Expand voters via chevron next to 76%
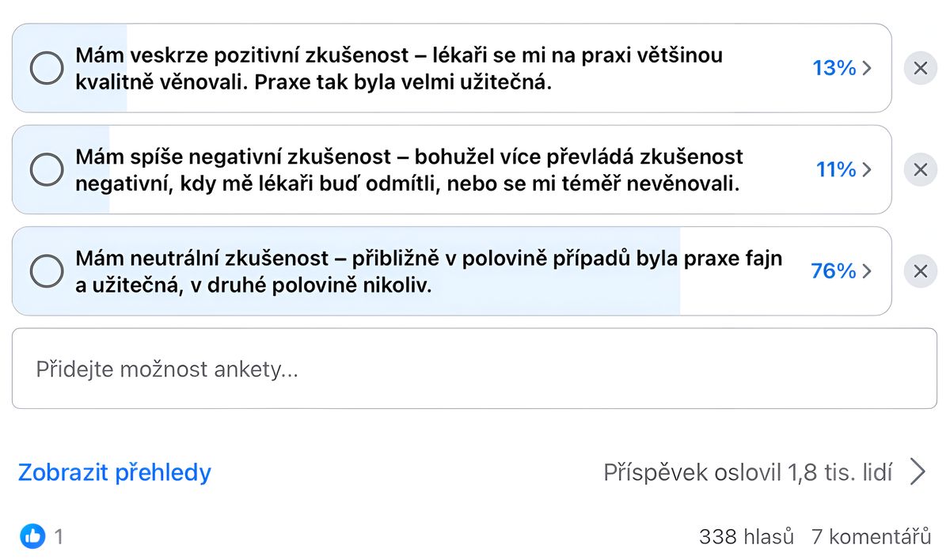 (867, 271)
